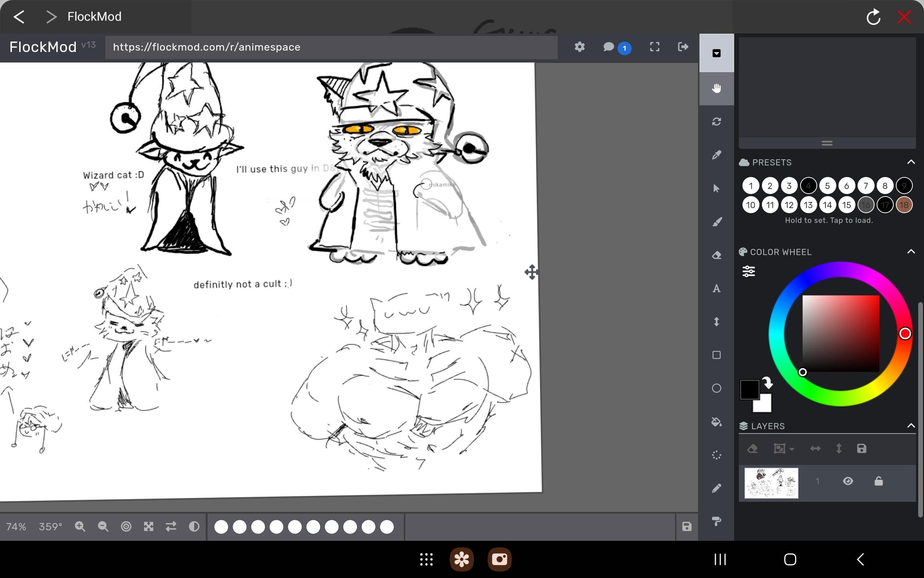
Task: Load preset 18
Action: tap(904, 205)
